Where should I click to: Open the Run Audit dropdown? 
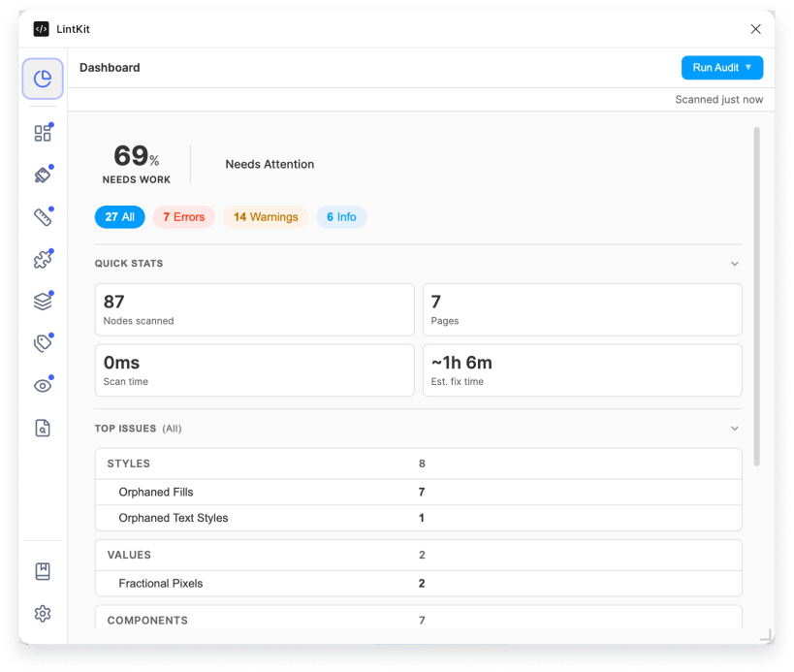point(722,67)
